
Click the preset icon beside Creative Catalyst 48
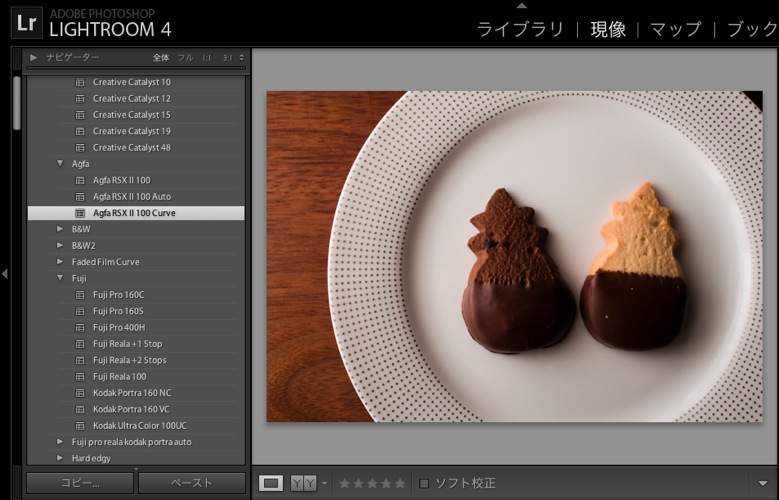79,148
